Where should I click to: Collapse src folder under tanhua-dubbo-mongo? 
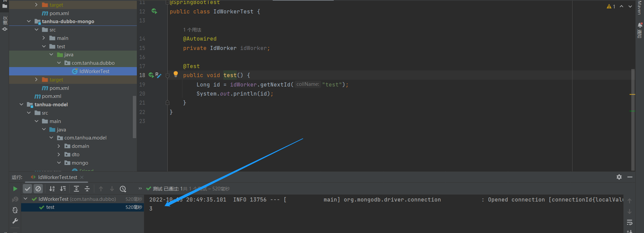[37, 30]
